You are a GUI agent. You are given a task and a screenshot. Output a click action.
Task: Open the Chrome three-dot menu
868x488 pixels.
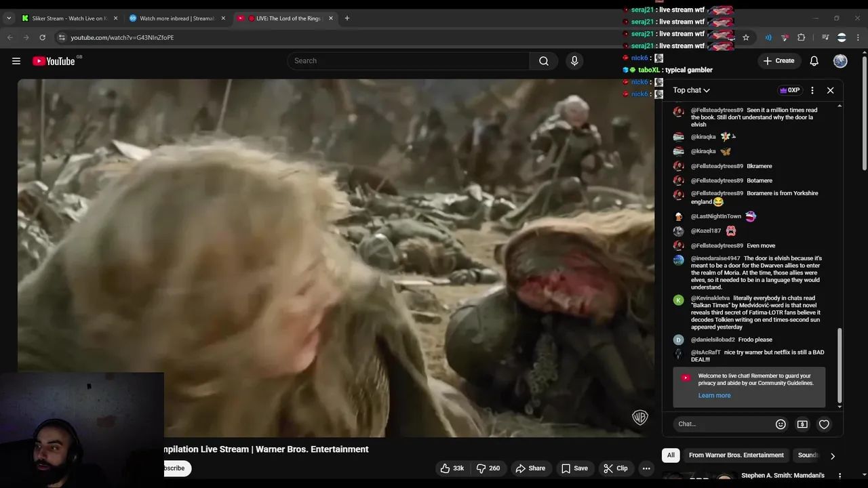click(x=857, y=37)
